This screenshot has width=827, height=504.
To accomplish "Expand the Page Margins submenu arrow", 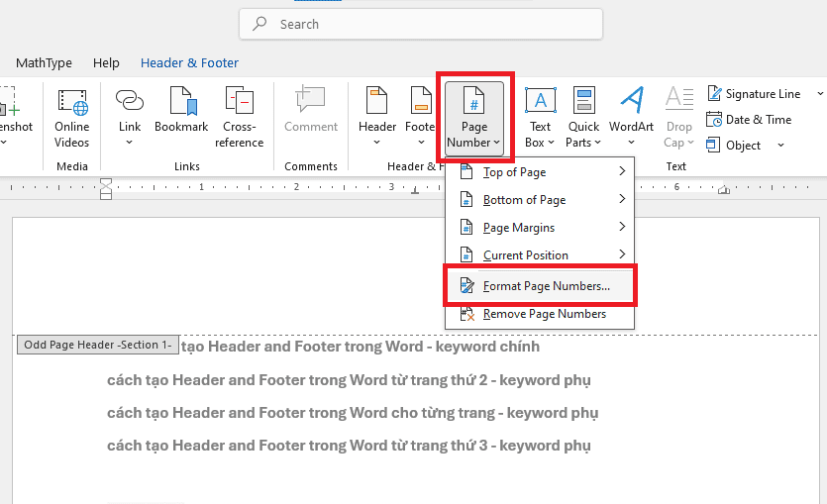I will coord(622,227).
